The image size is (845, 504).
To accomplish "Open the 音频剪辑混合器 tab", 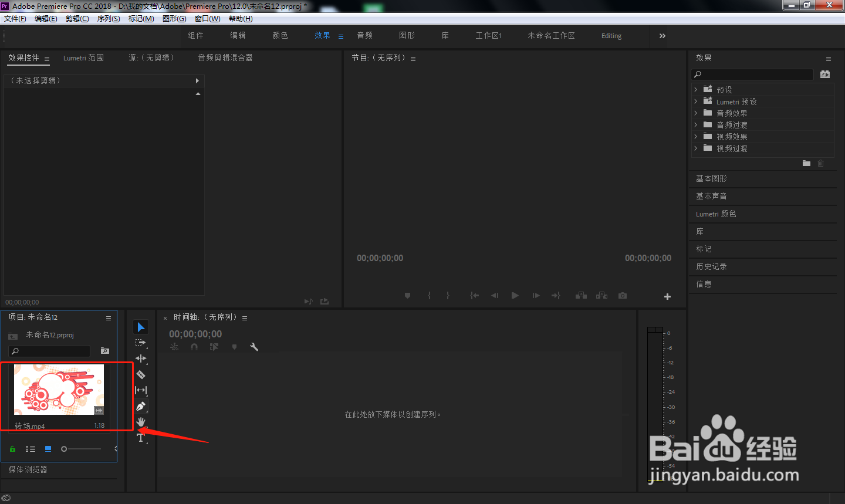I will [x=225, y=58].
